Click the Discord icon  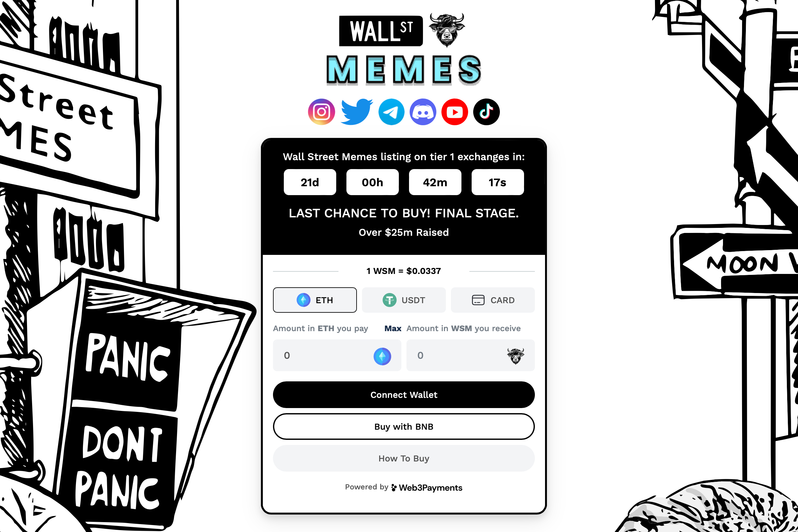(x=423, y=112)
